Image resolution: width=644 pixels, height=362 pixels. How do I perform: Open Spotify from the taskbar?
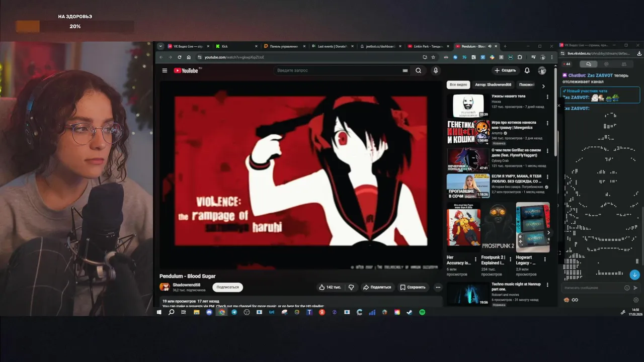point(422,312)
